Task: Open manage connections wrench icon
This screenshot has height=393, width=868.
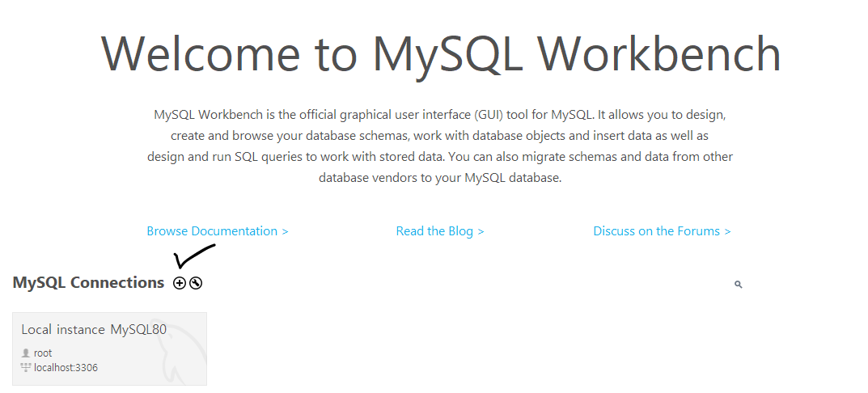Action: 196,283
